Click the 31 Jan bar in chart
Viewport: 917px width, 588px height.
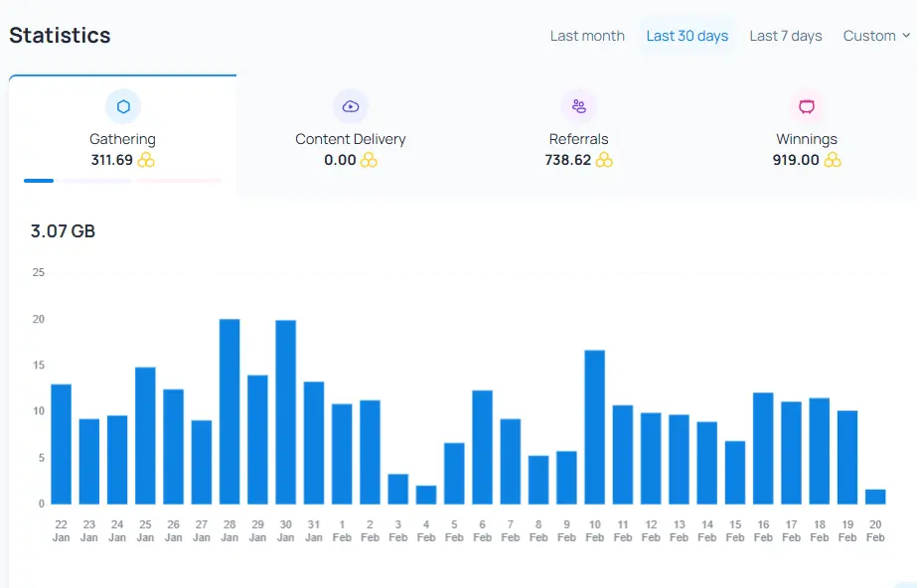(x=314, y=442)
